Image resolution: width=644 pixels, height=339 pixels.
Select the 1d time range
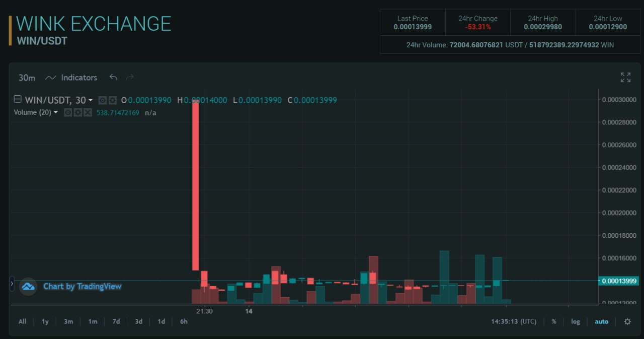(161, 321)
